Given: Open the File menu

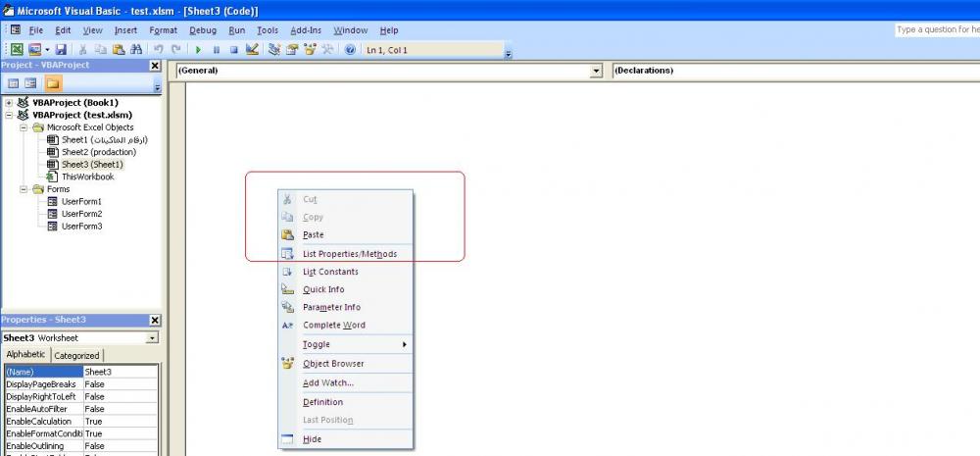Looking at the screenshot, I should point(35,30).
